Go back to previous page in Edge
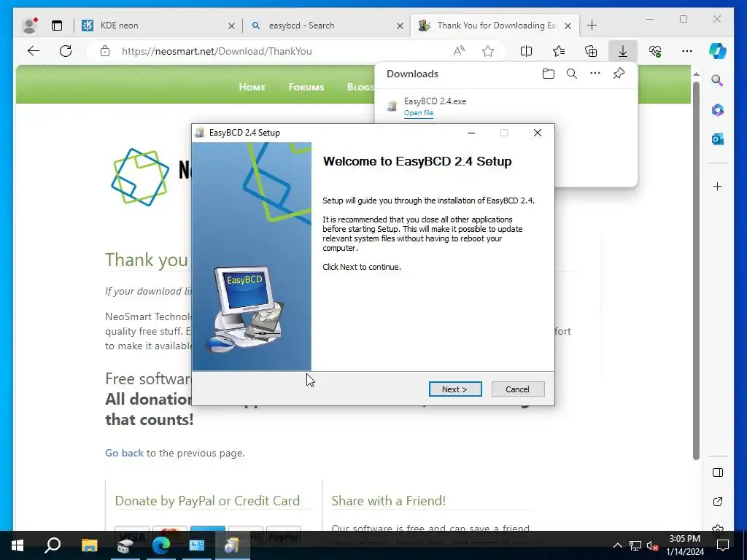Viewport: 747px width, 560px height. [x=34, y=51]
